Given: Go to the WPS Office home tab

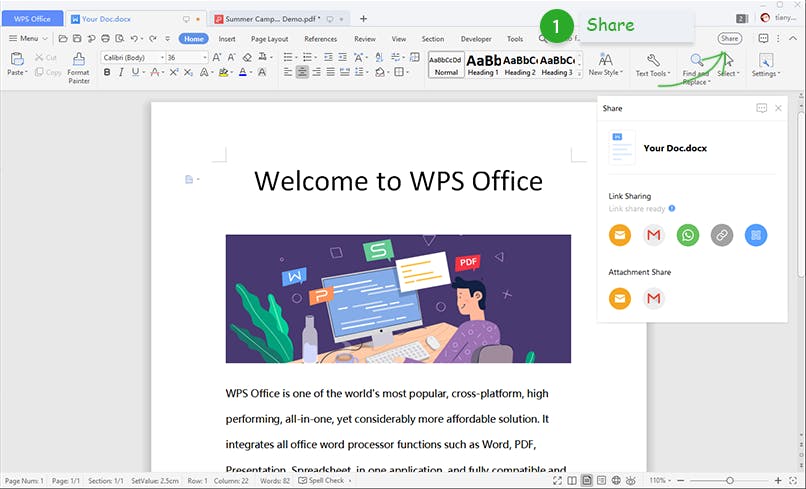Looking at the screenshot, I should click(x=32, y=19).
